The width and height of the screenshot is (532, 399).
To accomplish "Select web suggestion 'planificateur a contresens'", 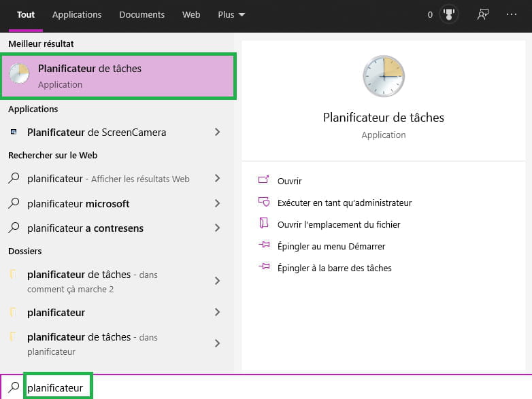I will coord(117,228).
